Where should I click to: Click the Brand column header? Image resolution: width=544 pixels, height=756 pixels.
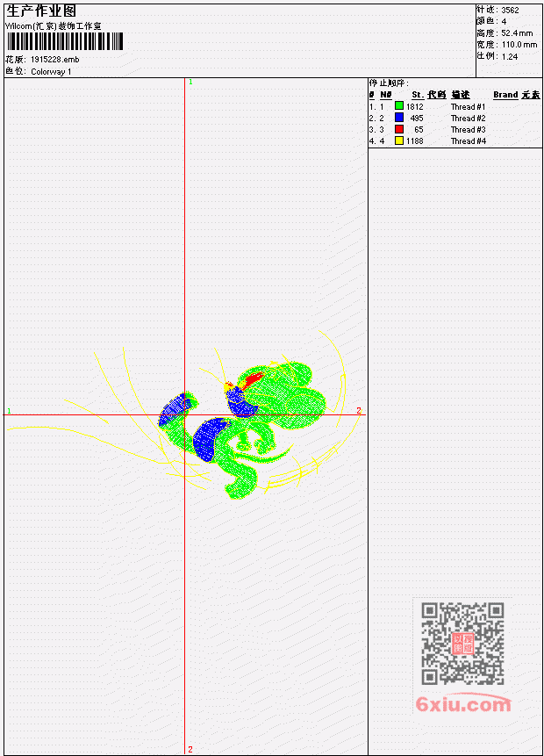(505, 95)
